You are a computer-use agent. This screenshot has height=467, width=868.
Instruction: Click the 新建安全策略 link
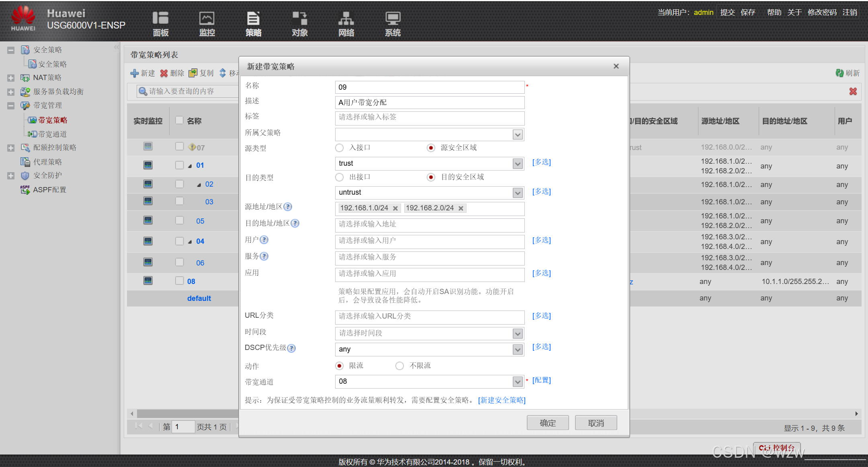tap(502, 400)
